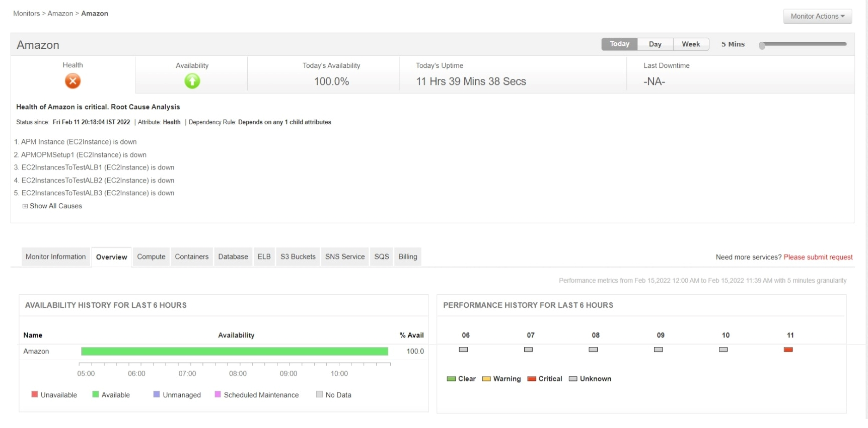This screenshot has height=428, width=868.
Task: Go to Monitors in the breadcrumb
Action: pyautogui.click(x=26, y=14)
